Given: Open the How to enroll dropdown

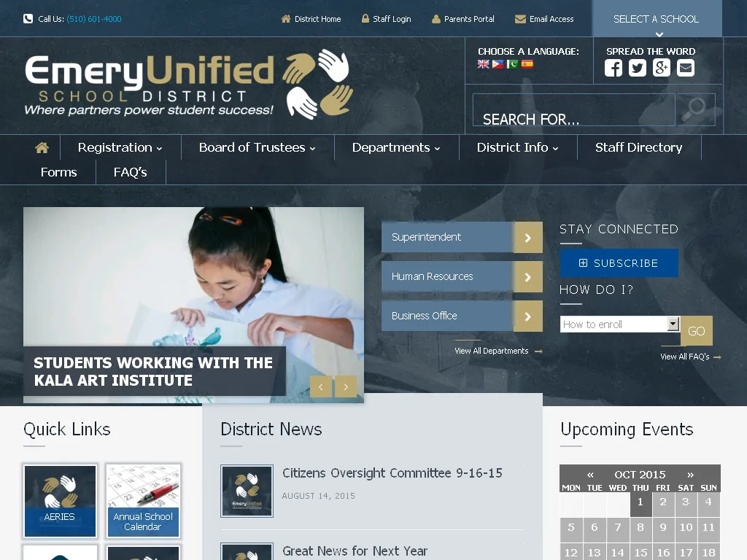Looking at the screenshot, I should pyautogui.click(x=620, y=324).
